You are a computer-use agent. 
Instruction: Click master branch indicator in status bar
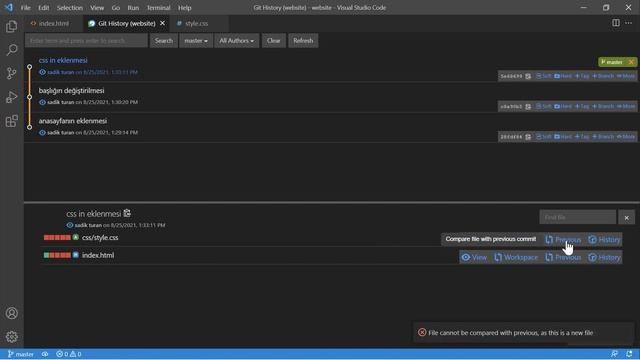[21, 354]
